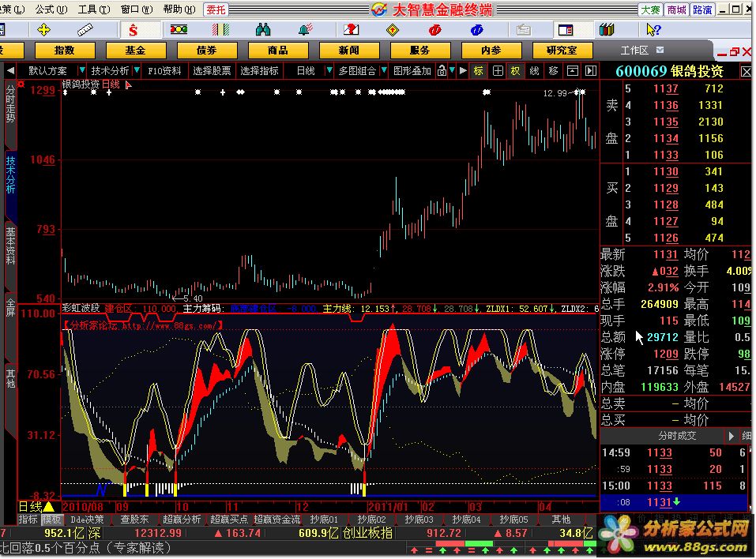Click the 商城 title bar button

pos(676,9)
